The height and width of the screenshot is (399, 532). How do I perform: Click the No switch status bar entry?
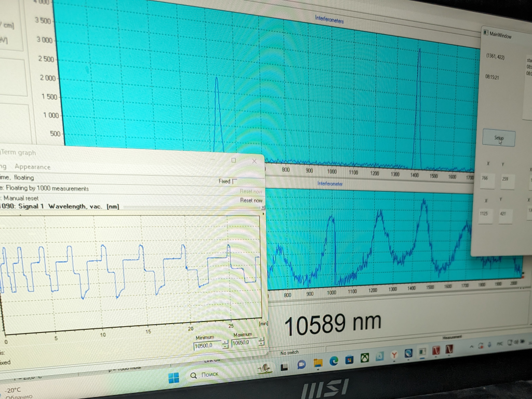click(289, 353)
